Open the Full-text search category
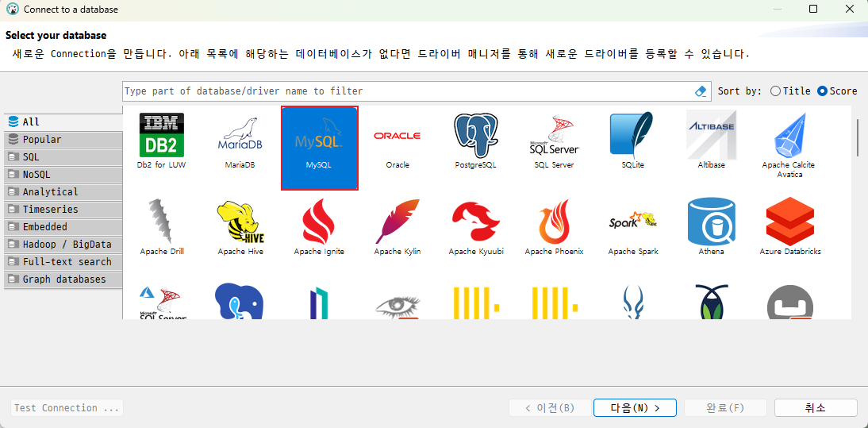 [x=63, y=262]
